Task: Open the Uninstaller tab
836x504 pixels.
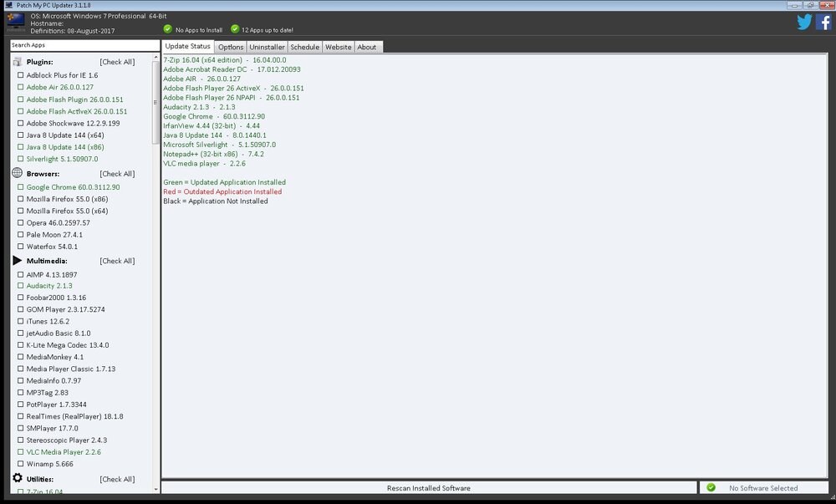Action: (268, 47)
